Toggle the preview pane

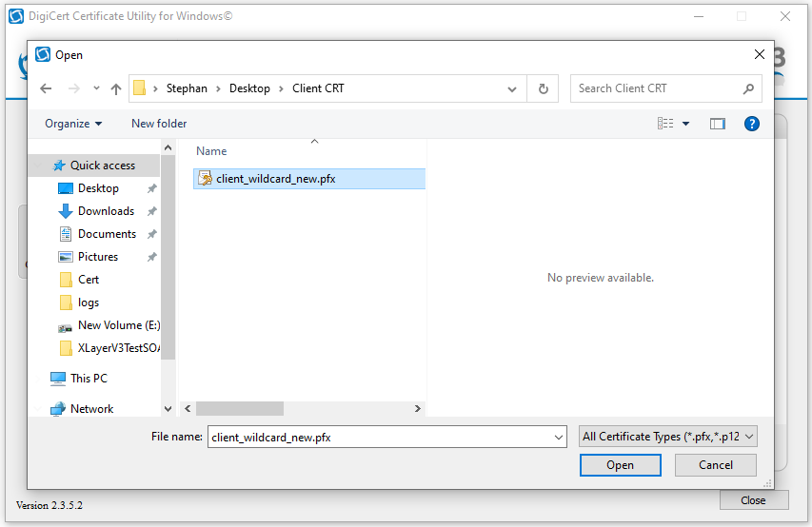[717, 124]
